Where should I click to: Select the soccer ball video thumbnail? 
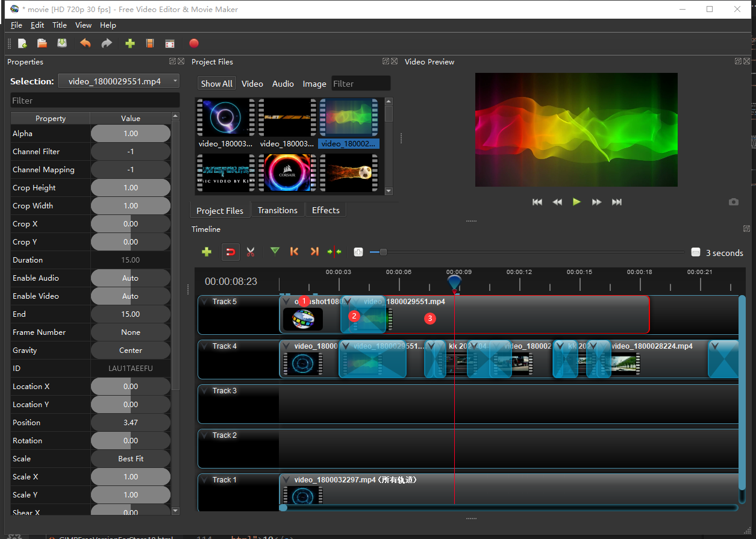(x=348, y=173)
